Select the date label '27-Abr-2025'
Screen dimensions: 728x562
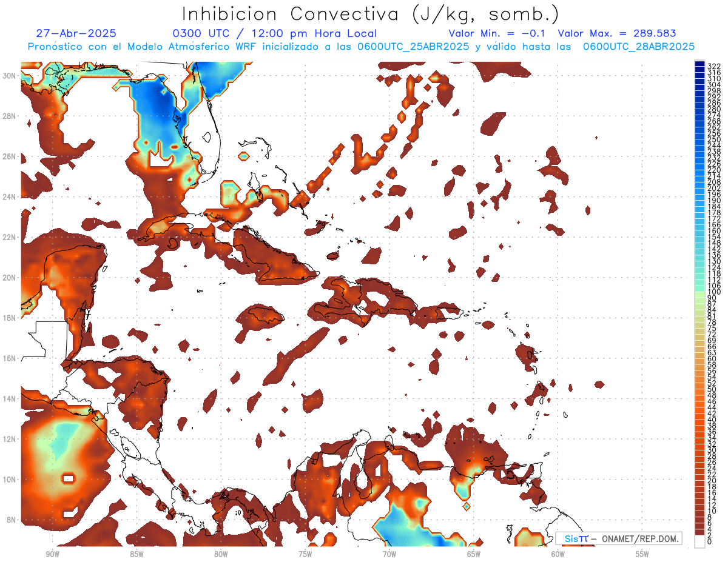point(76,34)
